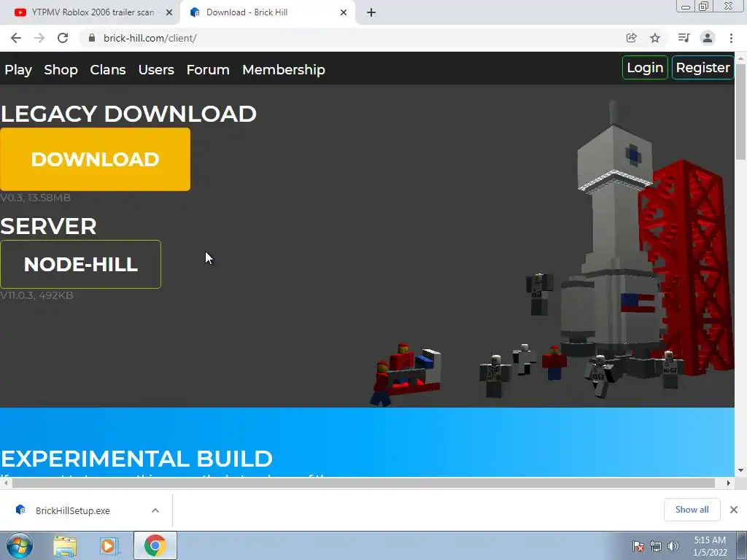Viewport: 747px width, 560px height.
Task: Click the LEGACY DOWNLOAD heading
Action: (x=128, y=114)
